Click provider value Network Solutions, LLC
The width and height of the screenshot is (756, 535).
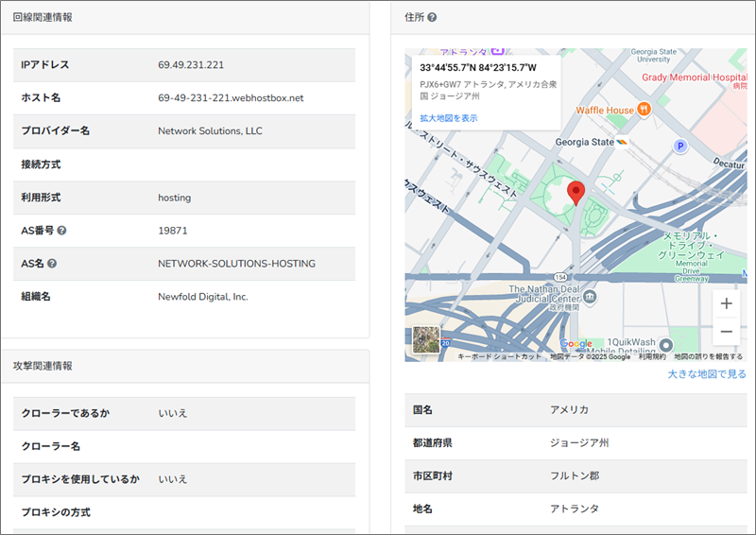210,130
